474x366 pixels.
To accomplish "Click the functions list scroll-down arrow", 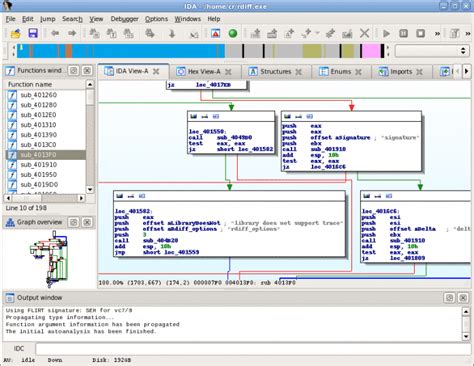I will coord(90,190).
